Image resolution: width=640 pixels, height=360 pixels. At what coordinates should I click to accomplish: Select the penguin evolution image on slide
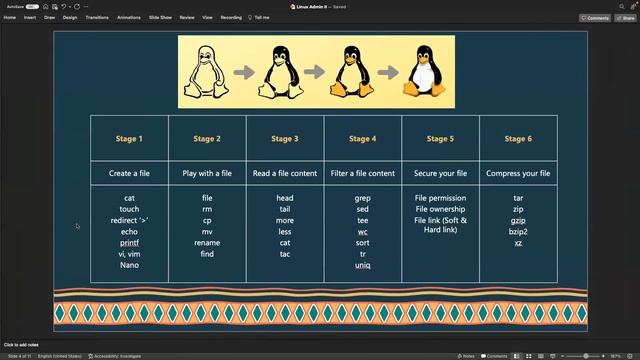point(316,71)
